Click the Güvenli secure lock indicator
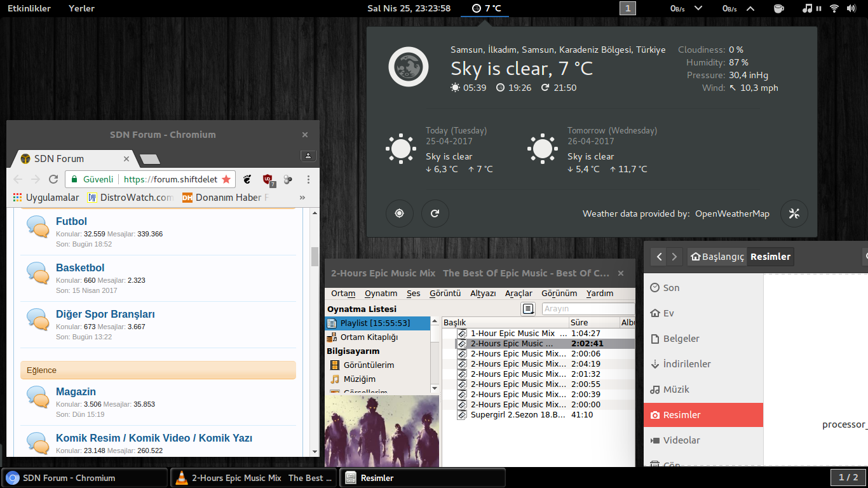This screenshot has height=488, width=868. (92, 179)
